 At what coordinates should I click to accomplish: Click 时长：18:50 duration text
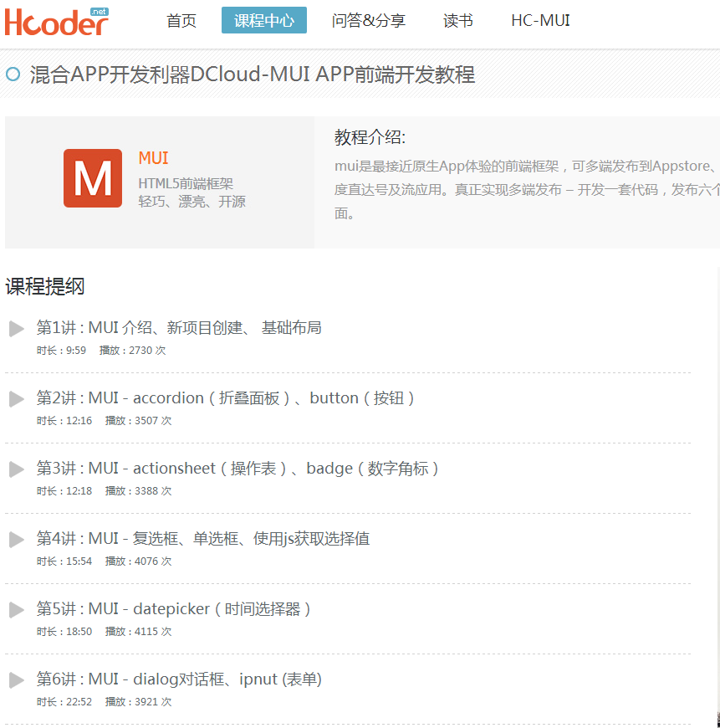coord(64,631)
